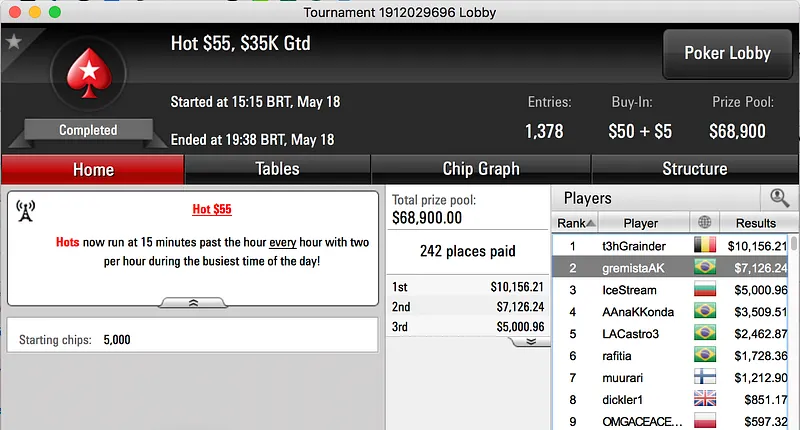Image resolution: width=800 pixels, height=430 pixels.
Task: Click the yellow minimize window button
Action: pos(33,12)
